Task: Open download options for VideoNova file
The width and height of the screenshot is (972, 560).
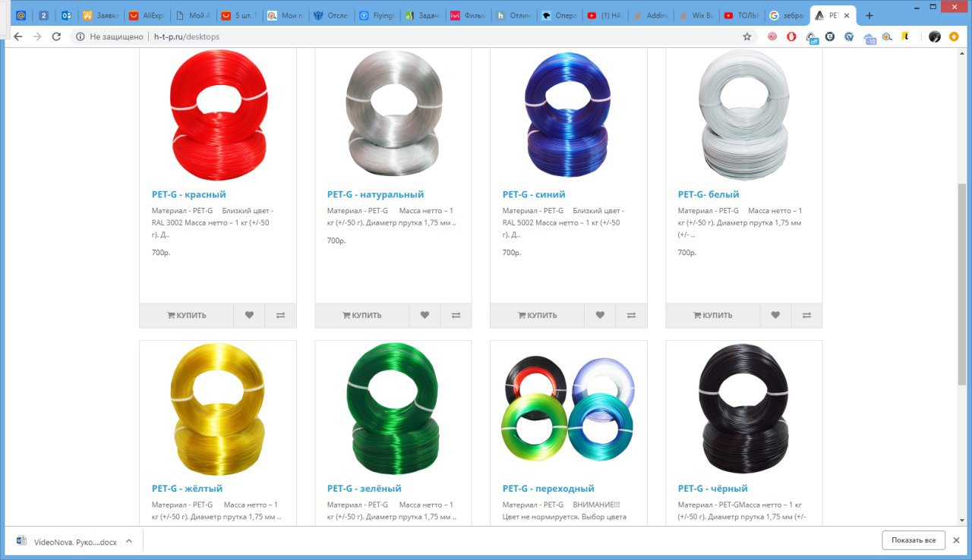Action: pyautogui.click(x=129, y=541)
